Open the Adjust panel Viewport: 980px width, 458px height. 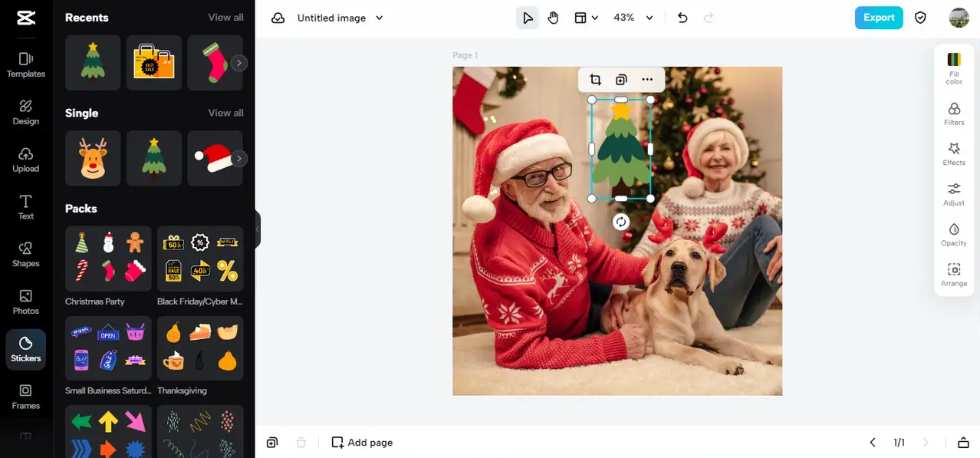coord(954,194)
